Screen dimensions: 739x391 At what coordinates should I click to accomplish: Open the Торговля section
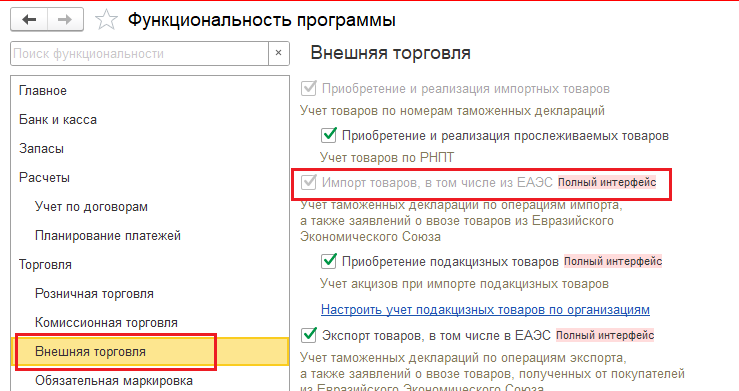149,265
